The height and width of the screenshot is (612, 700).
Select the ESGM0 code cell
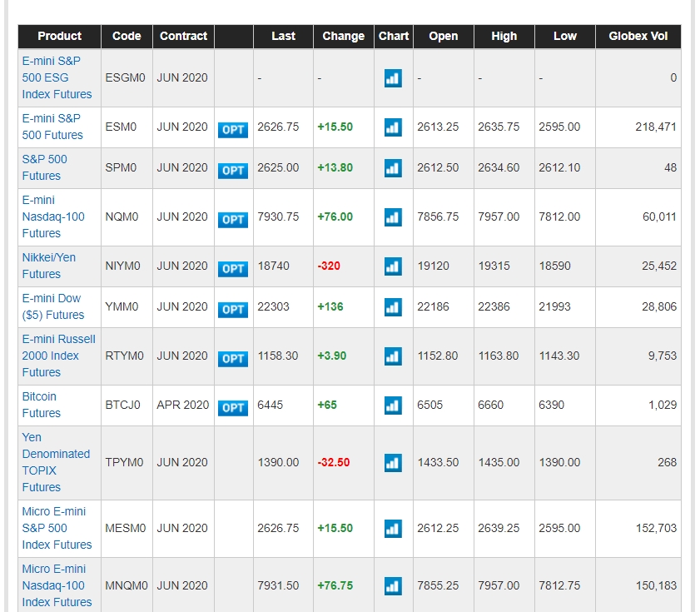pos(126,77)
